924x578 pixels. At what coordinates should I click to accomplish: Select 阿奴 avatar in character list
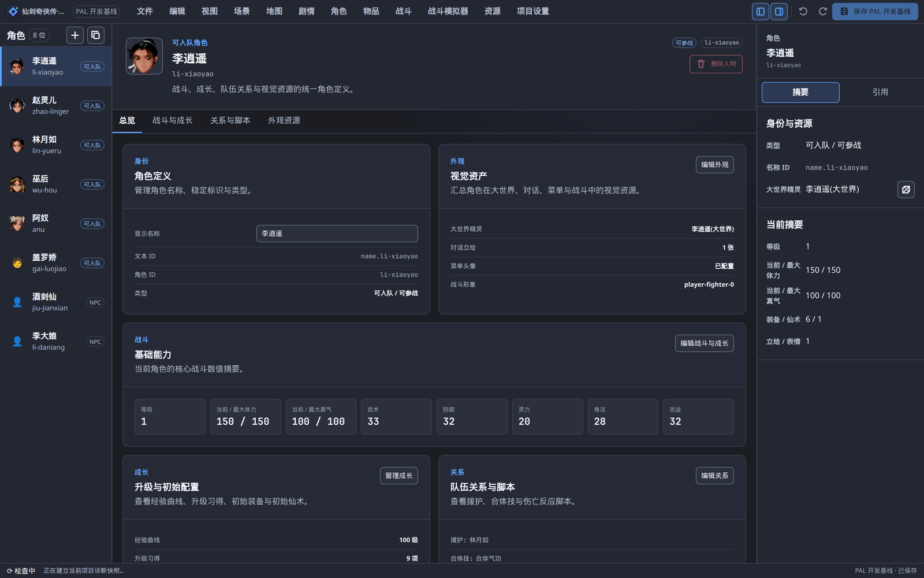(17, 224)
